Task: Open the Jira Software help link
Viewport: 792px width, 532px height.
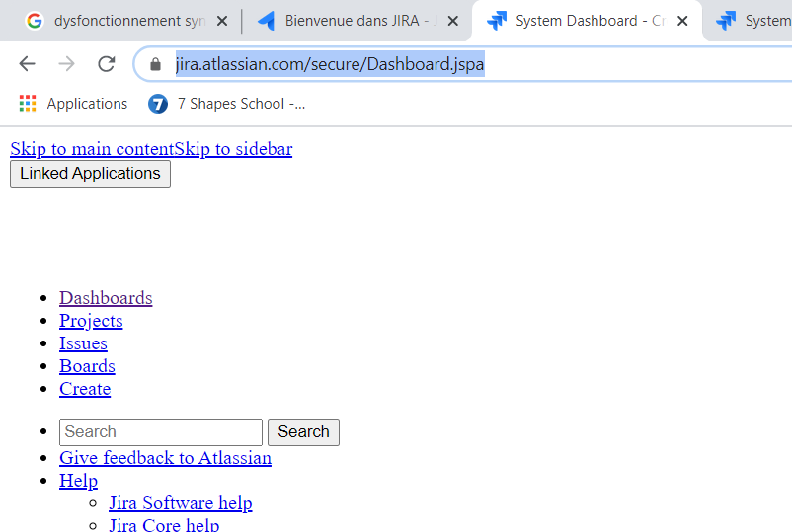Action: pyautogui.click(x=180, y=503)
